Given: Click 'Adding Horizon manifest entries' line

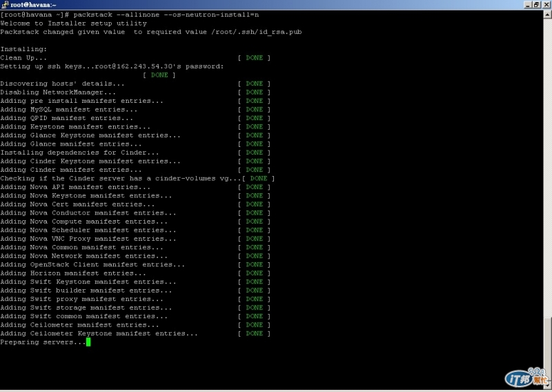Looking at the screenshot, I should [x=73, y=273].
